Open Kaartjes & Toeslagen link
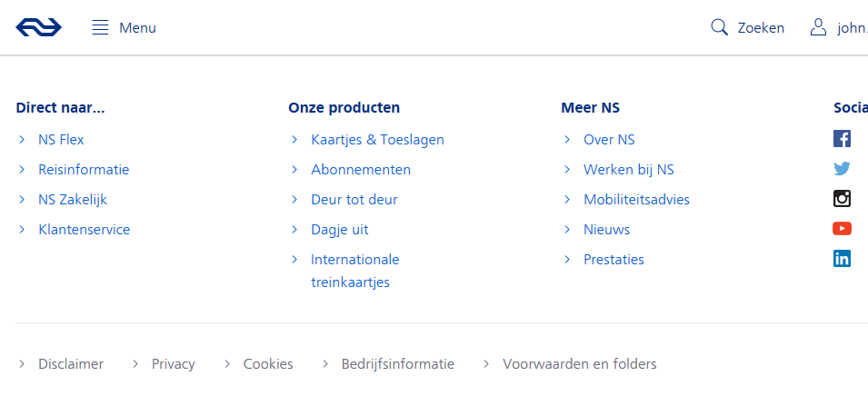The image size is (868, 396). [377, 139]
